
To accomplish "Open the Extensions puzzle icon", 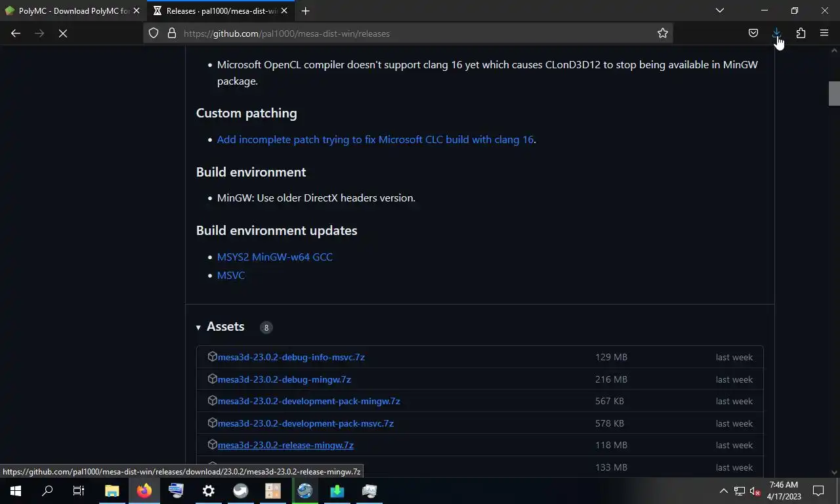I will pos(801,33).
